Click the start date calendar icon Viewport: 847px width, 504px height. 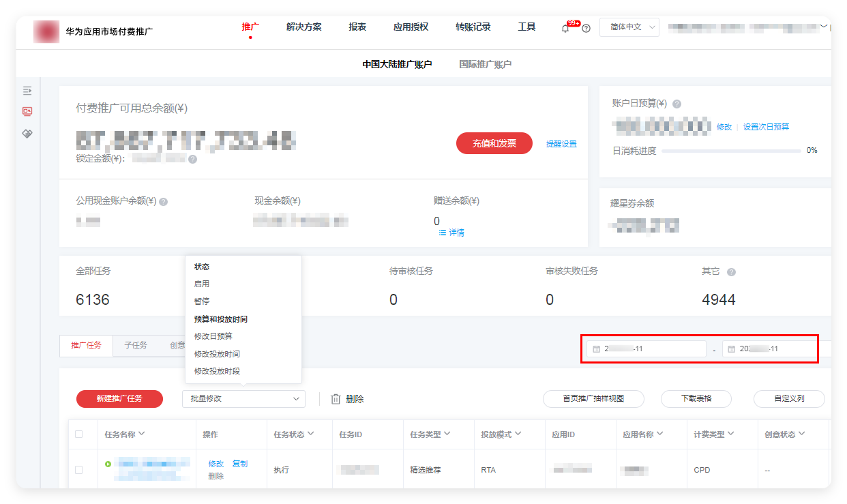(596, 349)
